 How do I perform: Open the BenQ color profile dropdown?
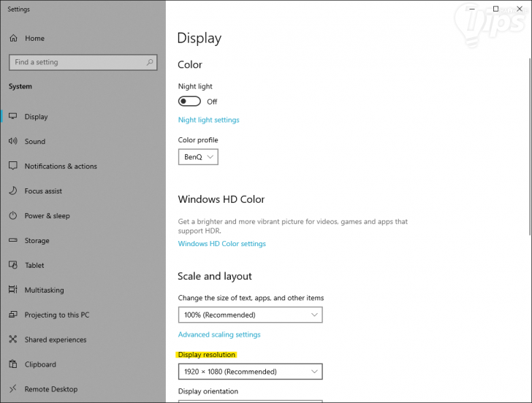click(198, 157)
